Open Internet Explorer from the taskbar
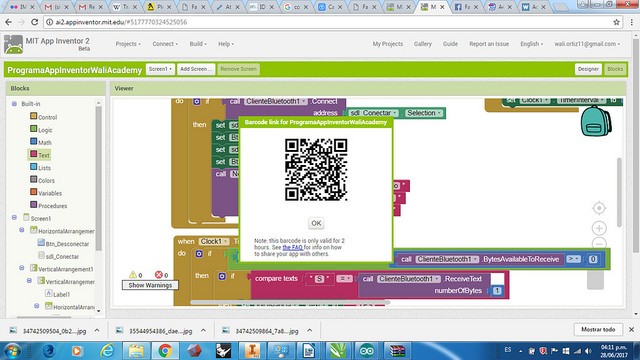Screen dimensions: 640x360 (107, 351)
